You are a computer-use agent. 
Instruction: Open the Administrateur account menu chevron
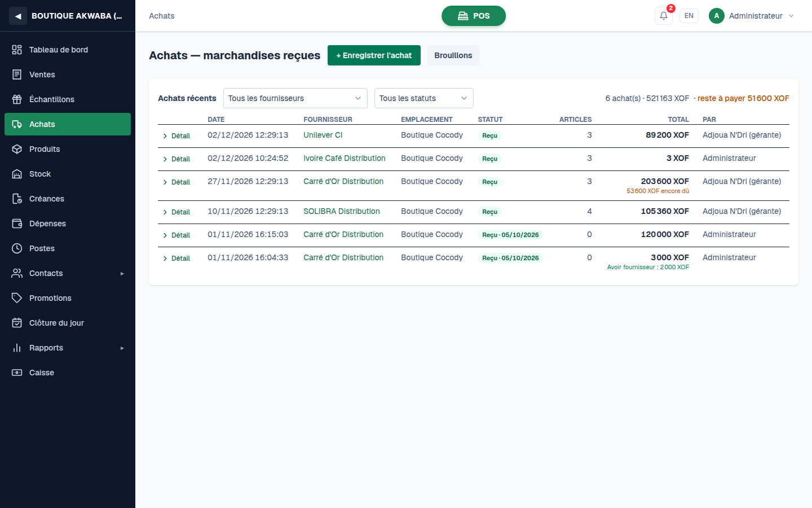[791, 16]
